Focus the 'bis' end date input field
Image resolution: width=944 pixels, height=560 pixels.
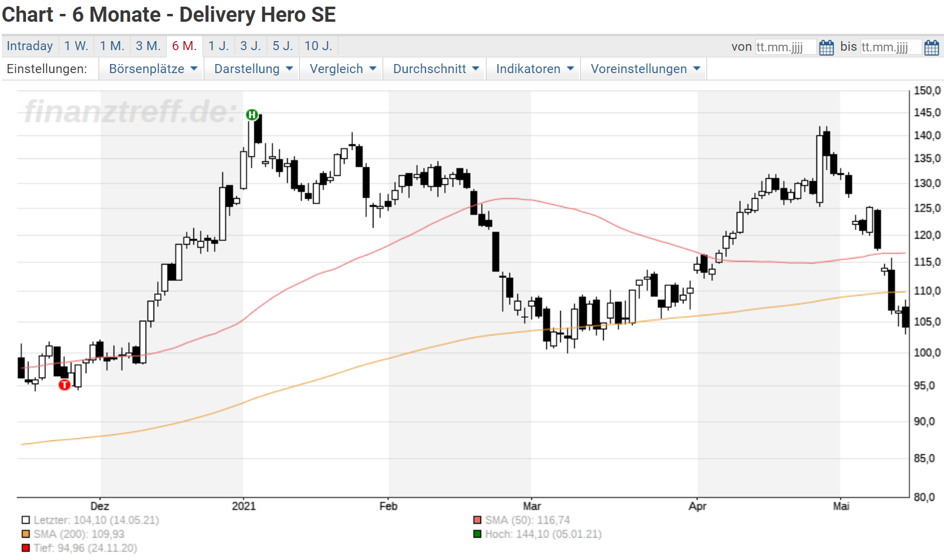coord(891,47)
